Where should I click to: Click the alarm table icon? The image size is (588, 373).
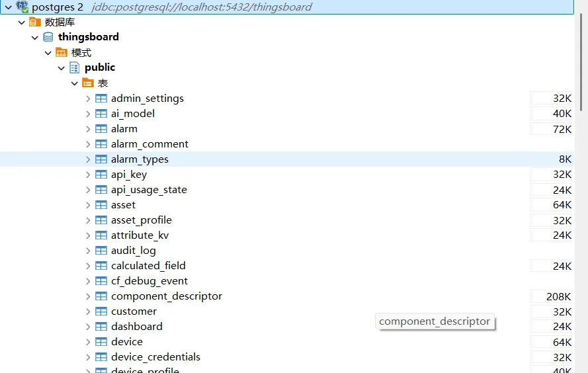click(x=101, y=129)
